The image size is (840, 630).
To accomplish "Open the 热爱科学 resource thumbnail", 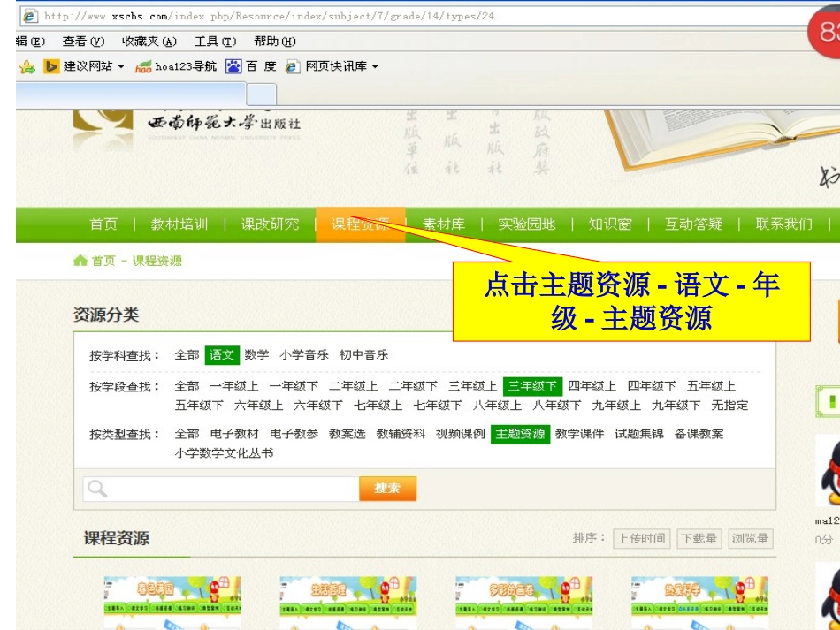I will (x=699, y=603).
